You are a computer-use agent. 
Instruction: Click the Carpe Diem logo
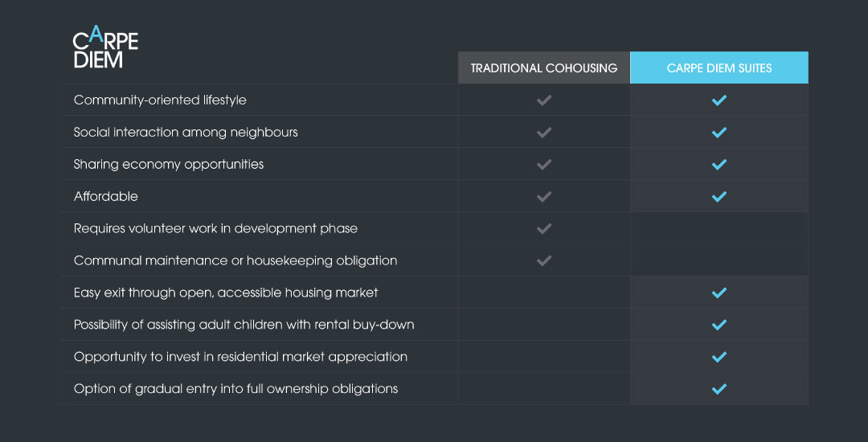click(x=105, y=47)
